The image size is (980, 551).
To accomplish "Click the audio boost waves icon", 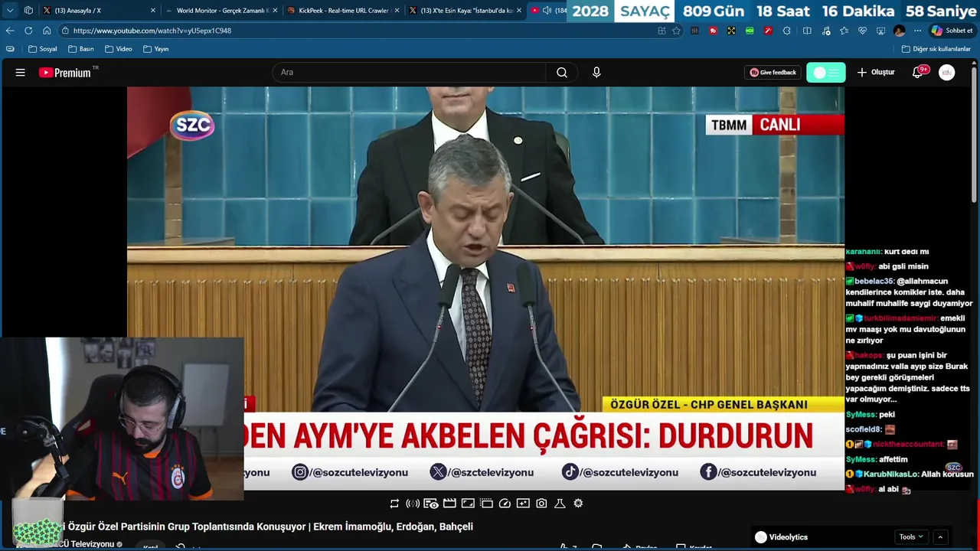I will click(x=413, y=504).
